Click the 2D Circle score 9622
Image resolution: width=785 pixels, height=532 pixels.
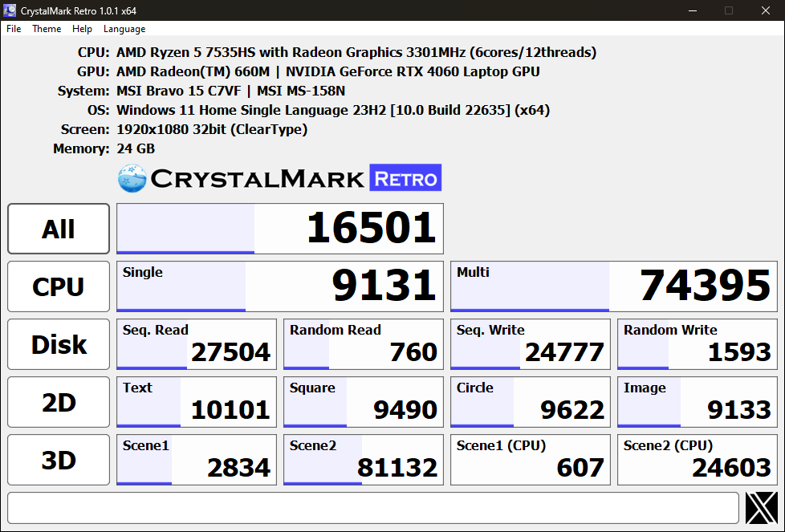[x=531, y=402]
